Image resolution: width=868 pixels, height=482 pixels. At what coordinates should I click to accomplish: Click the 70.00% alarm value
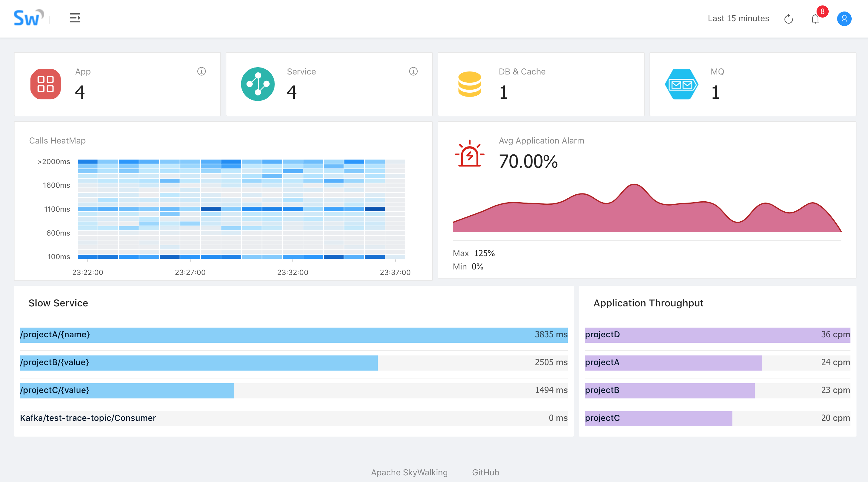[x=528, y=161]
